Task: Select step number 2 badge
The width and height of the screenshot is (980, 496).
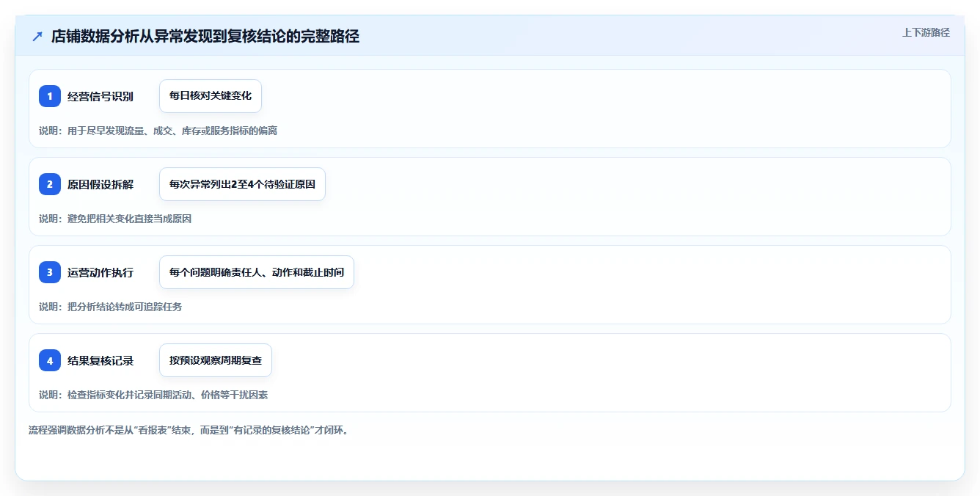Action: pyautogui.click(x=50, y=184)
